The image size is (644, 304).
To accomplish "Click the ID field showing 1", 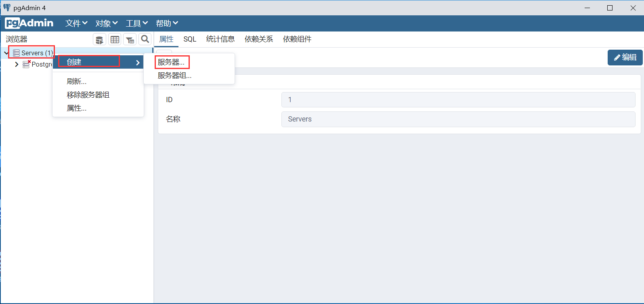I will (x=458, y=100).
